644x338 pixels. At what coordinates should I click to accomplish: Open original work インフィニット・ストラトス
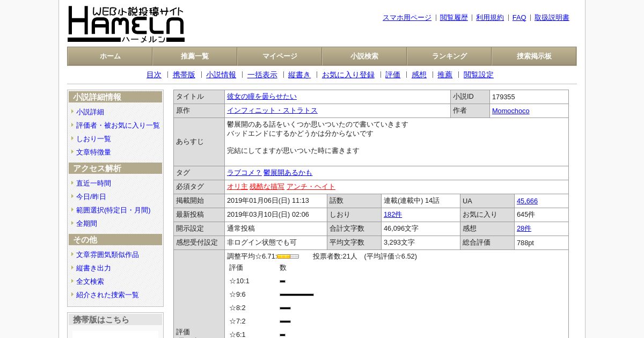pyautogui.click(x=272, y=111)
